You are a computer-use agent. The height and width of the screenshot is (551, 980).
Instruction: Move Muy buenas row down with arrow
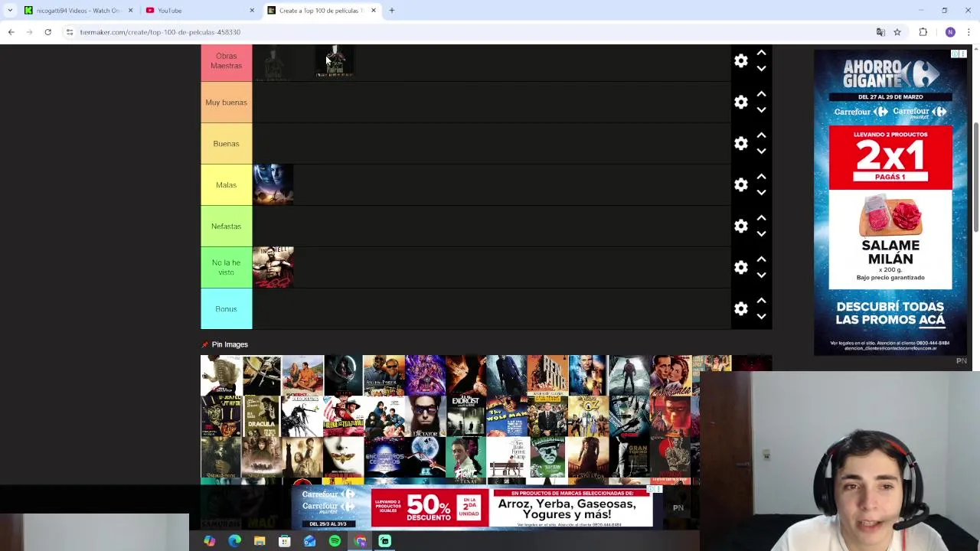click(x=761, y=110)
